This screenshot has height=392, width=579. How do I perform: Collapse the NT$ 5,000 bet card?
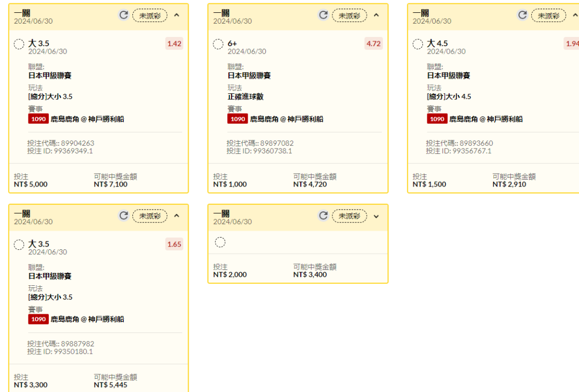coord(176,15)
